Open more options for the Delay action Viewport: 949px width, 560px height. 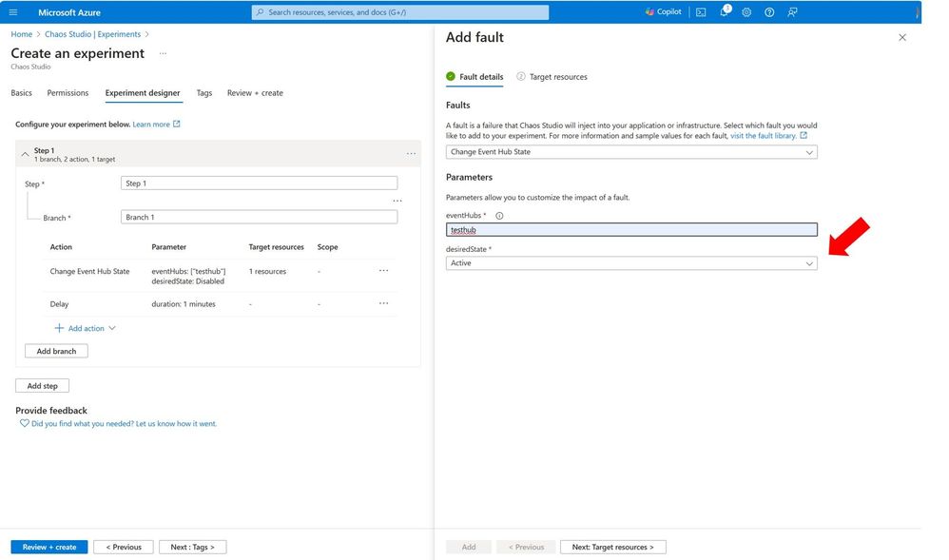point(383,303)
